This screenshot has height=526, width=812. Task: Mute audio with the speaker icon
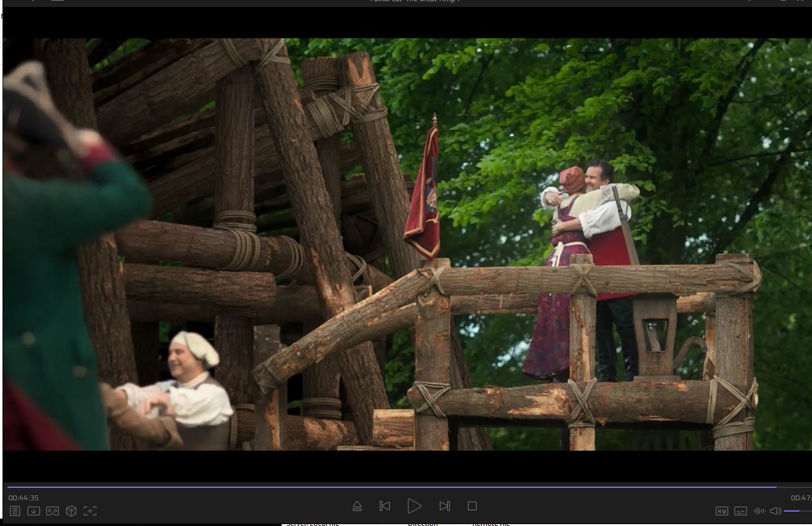(776, 511)
